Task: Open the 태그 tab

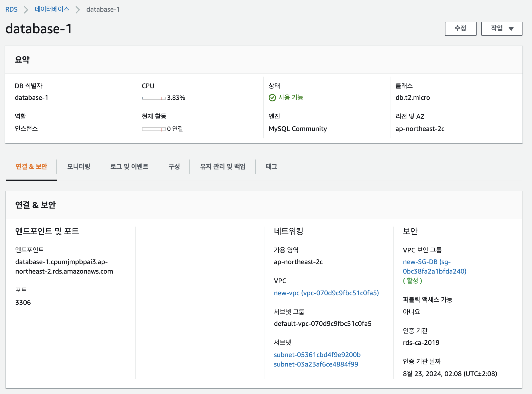Action: (x=271, y=166)
